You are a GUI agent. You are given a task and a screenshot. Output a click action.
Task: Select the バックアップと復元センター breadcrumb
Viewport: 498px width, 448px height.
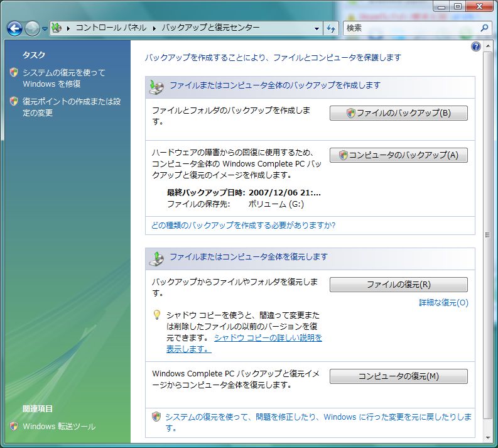click(210, 28)
